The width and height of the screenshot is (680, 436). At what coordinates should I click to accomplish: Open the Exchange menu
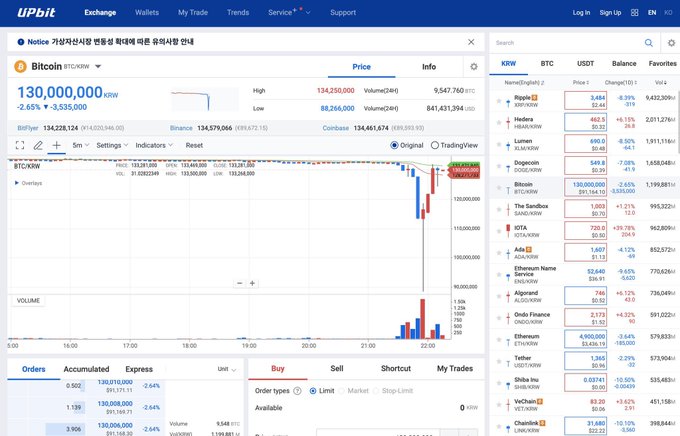100,13
